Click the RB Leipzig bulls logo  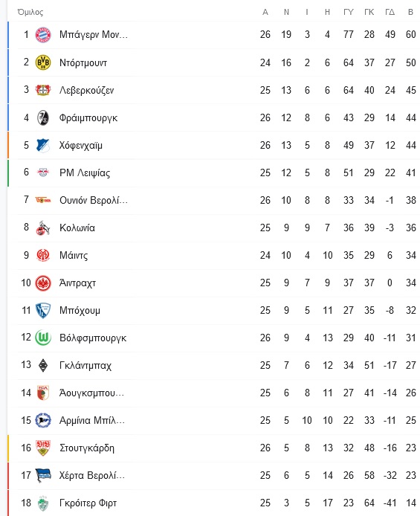(43, 172)
